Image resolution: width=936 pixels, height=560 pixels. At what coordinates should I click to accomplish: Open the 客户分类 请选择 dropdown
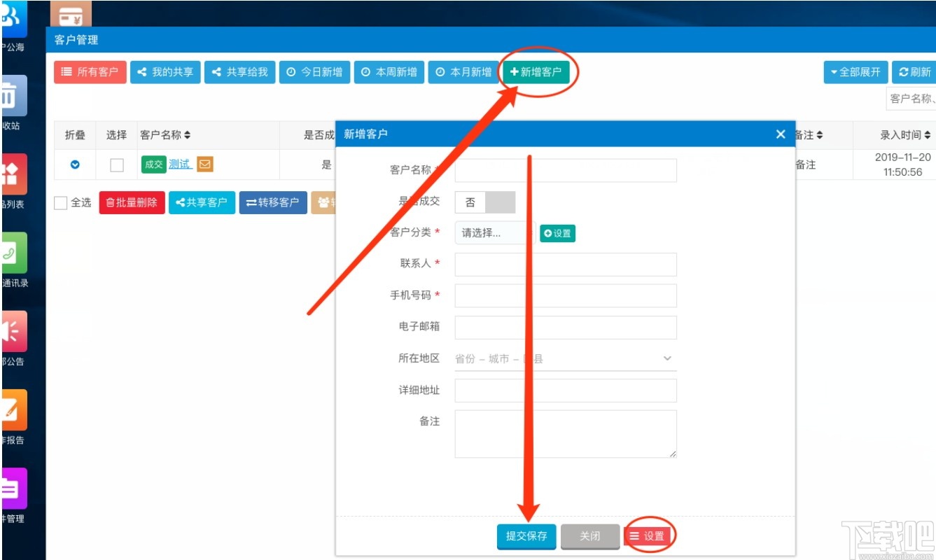click(x=494, y=233)
